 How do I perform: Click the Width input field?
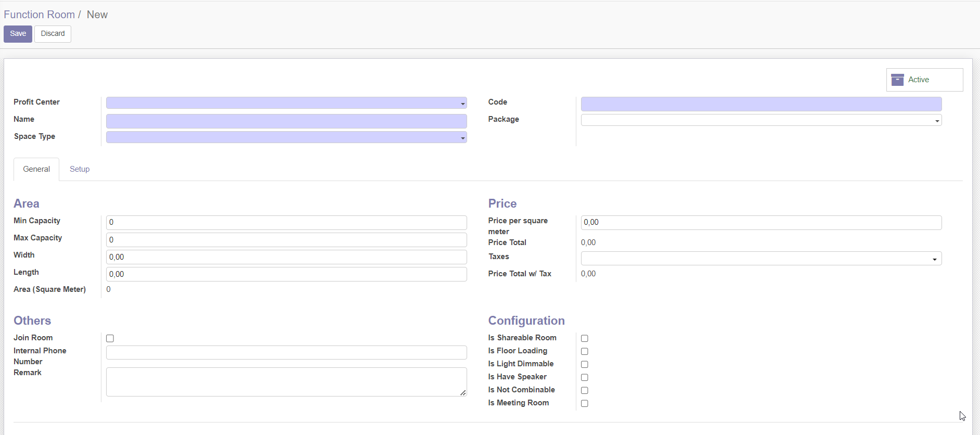(x=286, y=257)
